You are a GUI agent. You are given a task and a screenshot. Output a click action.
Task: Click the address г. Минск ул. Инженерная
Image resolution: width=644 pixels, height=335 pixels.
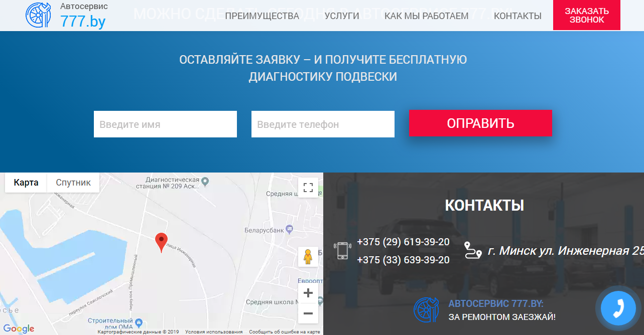coord(566,251)
